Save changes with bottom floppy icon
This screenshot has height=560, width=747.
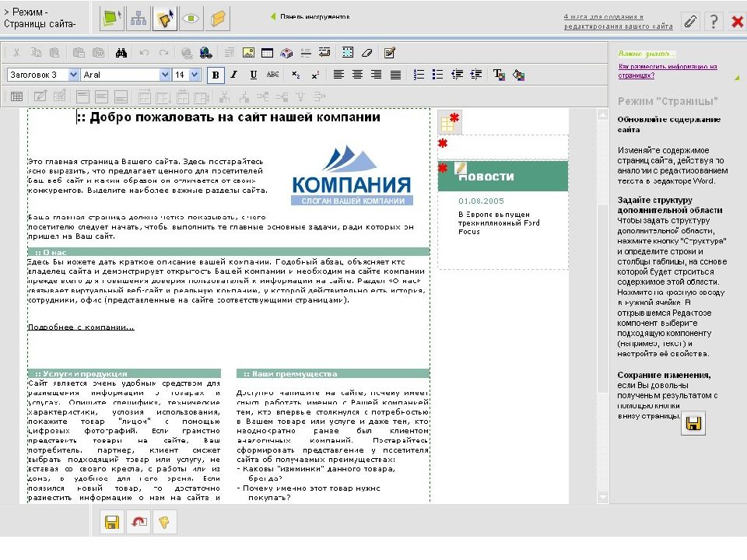(x=112, y=523)
